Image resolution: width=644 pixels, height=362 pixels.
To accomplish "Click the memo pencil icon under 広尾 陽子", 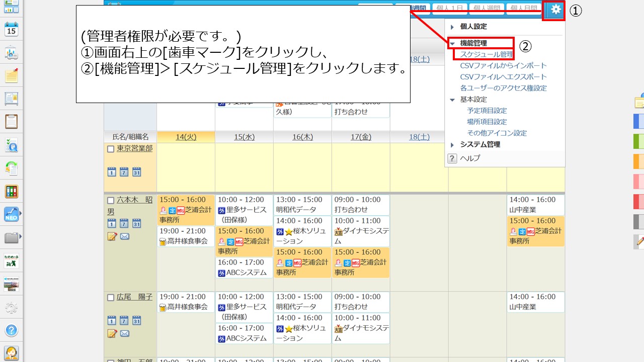I will (x=112, y=333).
